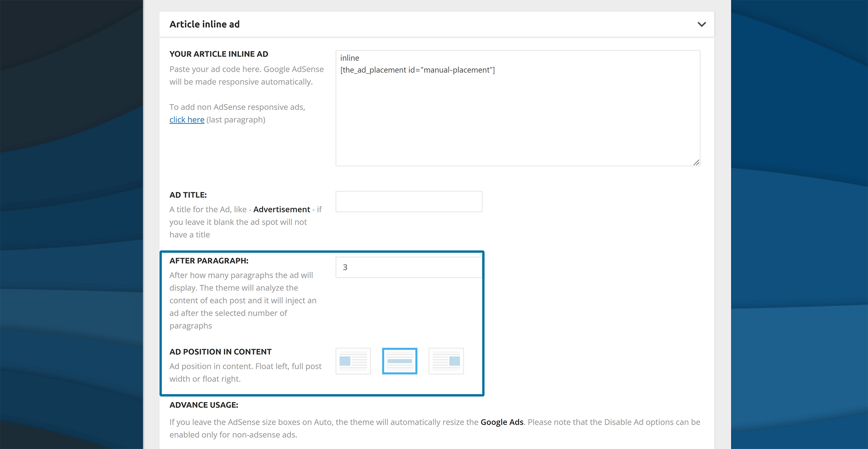
Task: Place cursor on the "inline" text line
Action: (350, 58)
